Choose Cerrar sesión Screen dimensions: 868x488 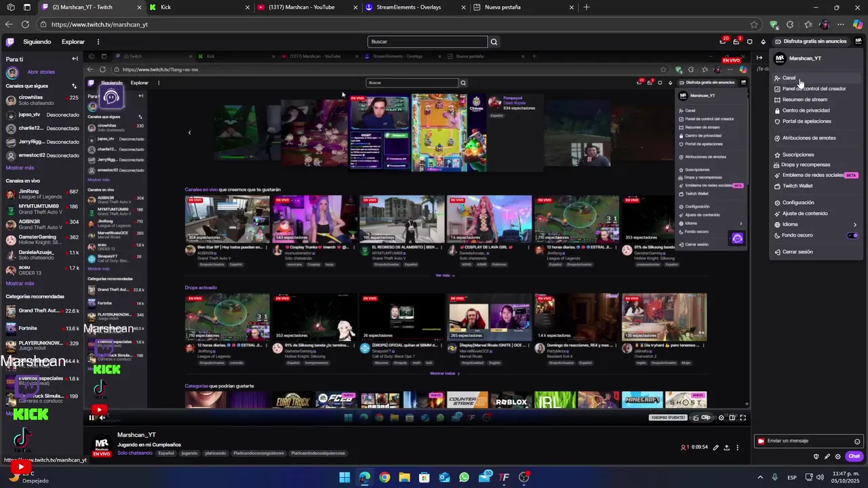point(816,252)
